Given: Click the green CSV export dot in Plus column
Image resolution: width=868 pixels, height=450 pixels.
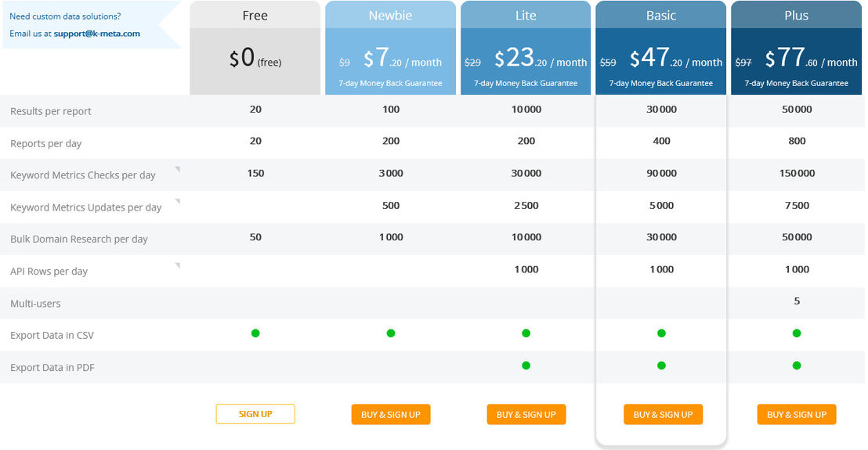Looking at the screenshot, I should [797, 333].
